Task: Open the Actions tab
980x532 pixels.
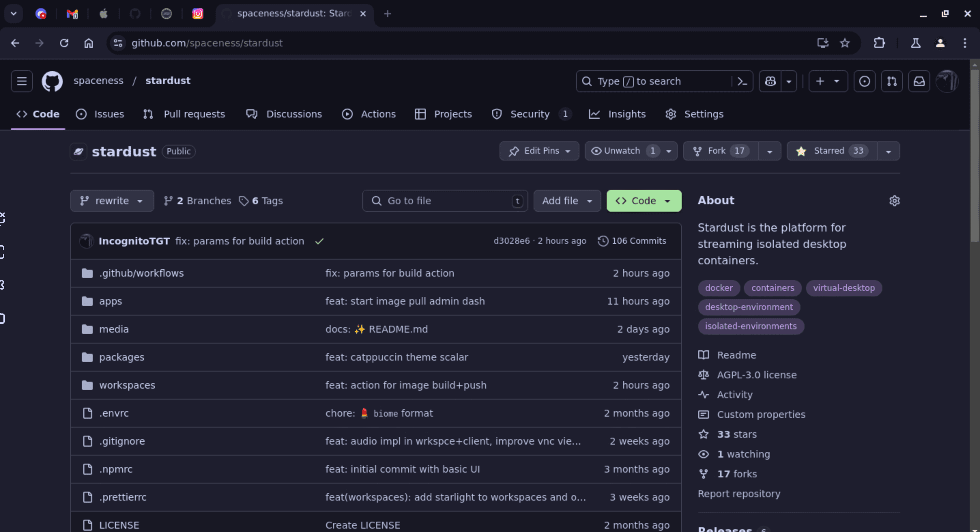Action: (x=369, y=114)
